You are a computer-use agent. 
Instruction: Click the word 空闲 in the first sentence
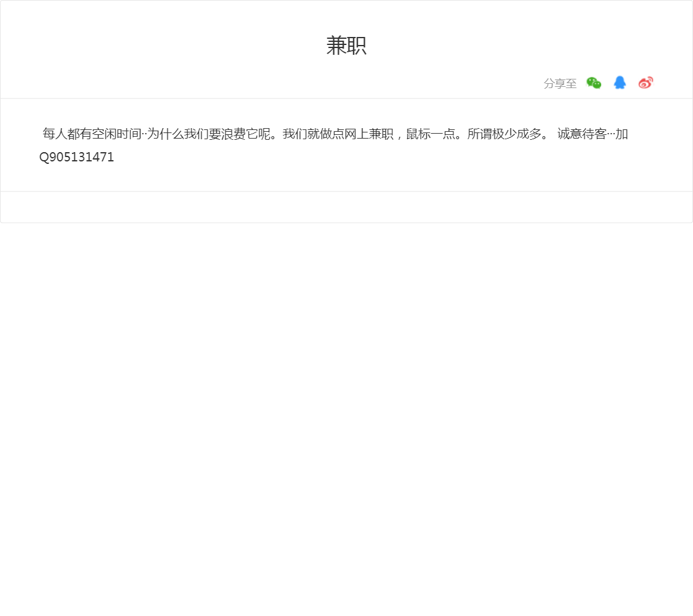(x=104, y=134)
